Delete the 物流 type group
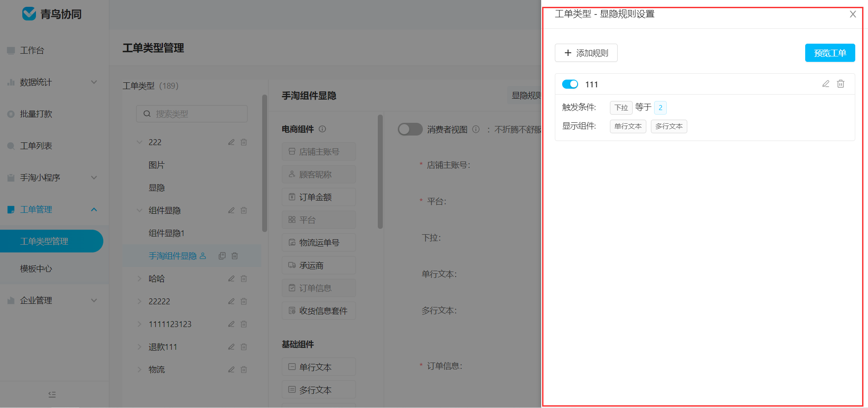 [x=244, y=369]
